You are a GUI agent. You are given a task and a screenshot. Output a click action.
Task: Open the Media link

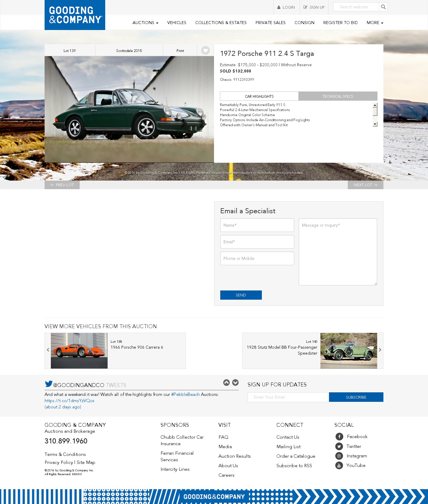(x=225, y=447)
